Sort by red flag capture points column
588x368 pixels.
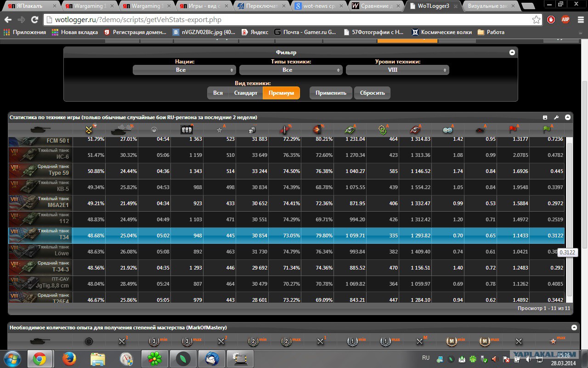(513, 130)
